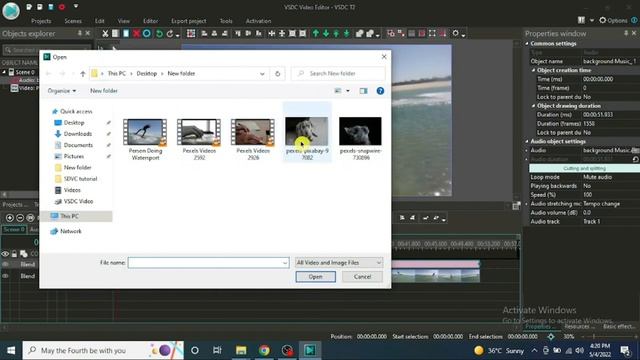
Task: Collapse Object drawing duration section
Action: pos(533,106)
